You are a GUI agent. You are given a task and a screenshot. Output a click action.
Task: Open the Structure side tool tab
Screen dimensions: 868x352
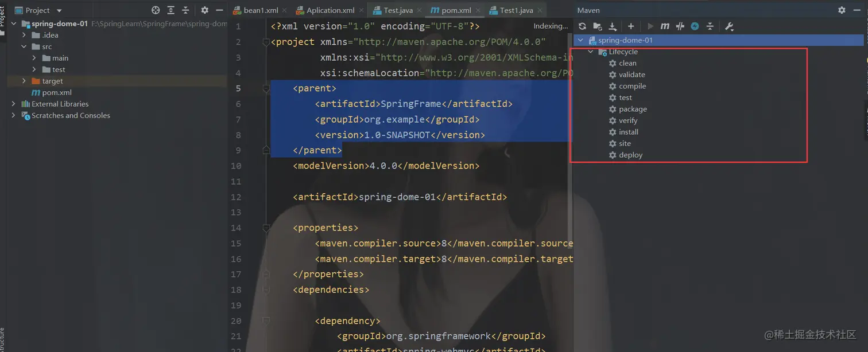(3, 339)
